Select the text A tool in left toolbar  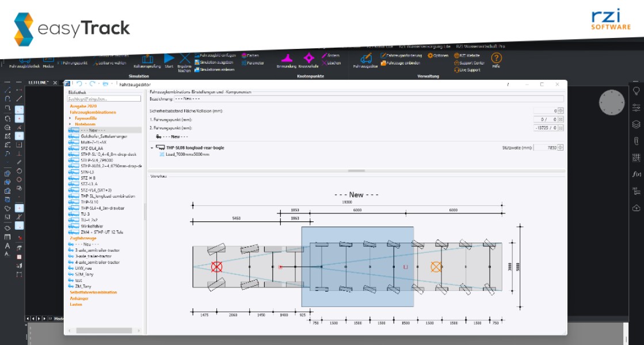click(x=7, y=246)
